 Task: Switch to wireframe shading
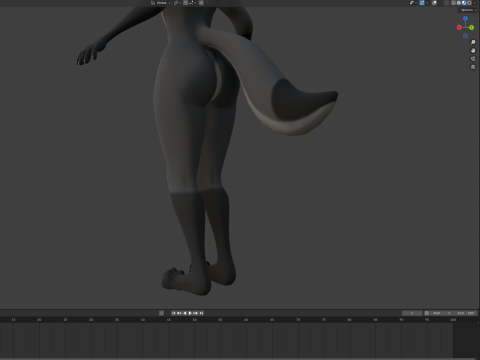coord(453,3)
